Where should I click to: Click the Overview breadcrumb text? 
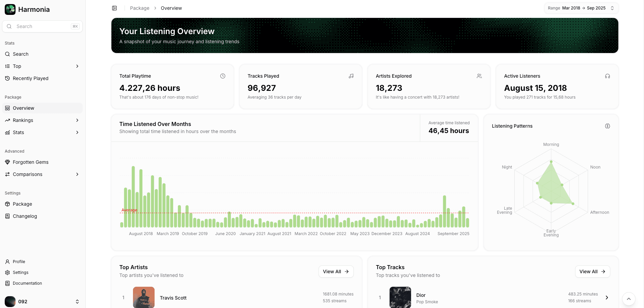coord(171,8)
